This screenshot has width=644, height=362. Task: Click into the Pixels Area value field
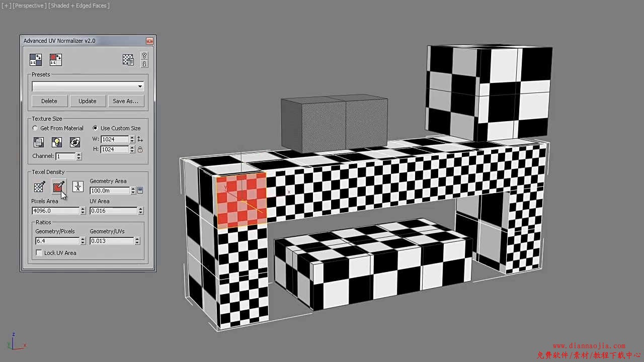(x=55, y=211)
